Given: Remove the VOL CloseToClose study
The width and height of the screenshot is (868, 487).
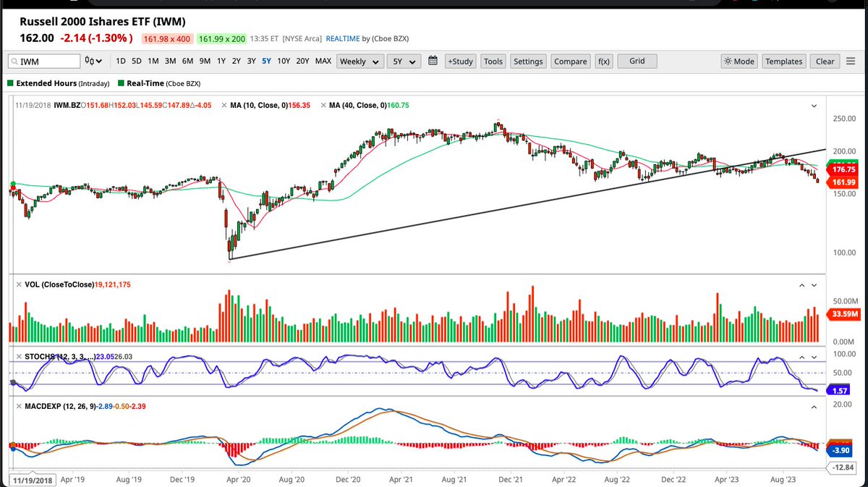Looking at the screenshot, I should click(x=19, y=285).
